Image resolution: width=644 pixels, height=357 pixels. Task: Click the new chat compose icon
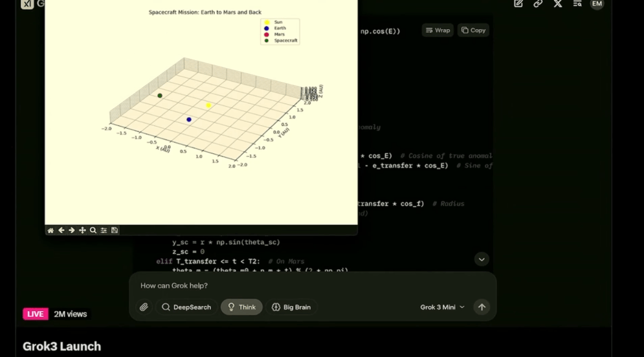tap(518, 4)
